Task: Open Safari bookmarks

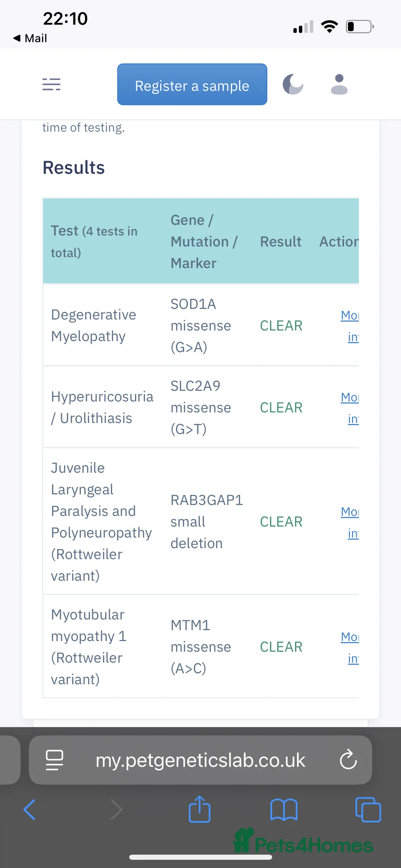Action: 284,810
